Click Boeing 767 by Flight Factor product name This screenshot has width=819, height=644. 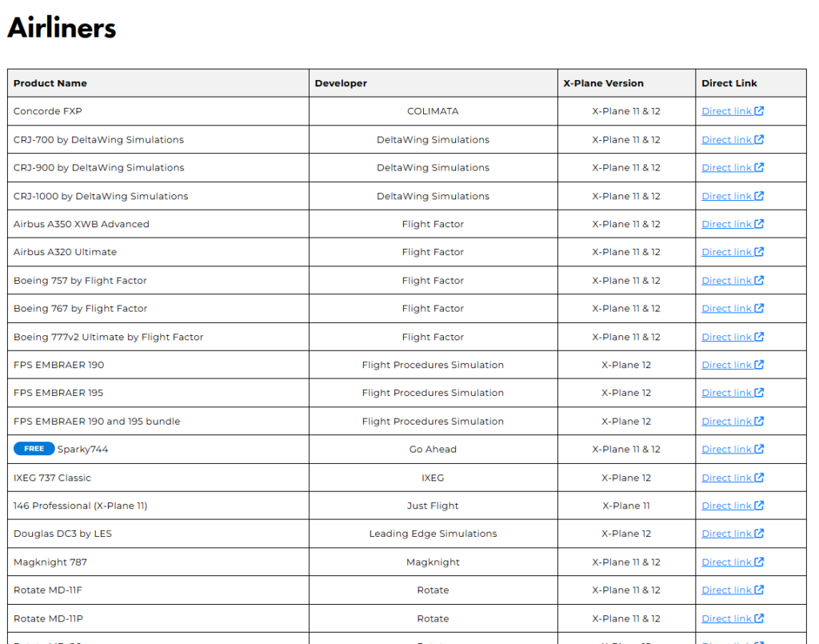pos(81,309)
